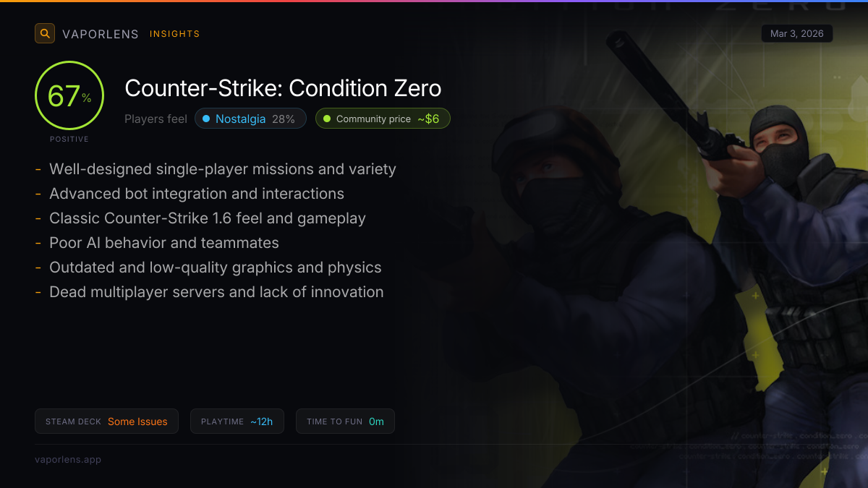Viewport: 868px width, 488px height.
Task: Click the VaporLens magnifier logo icon
Action: click(45, 33)
